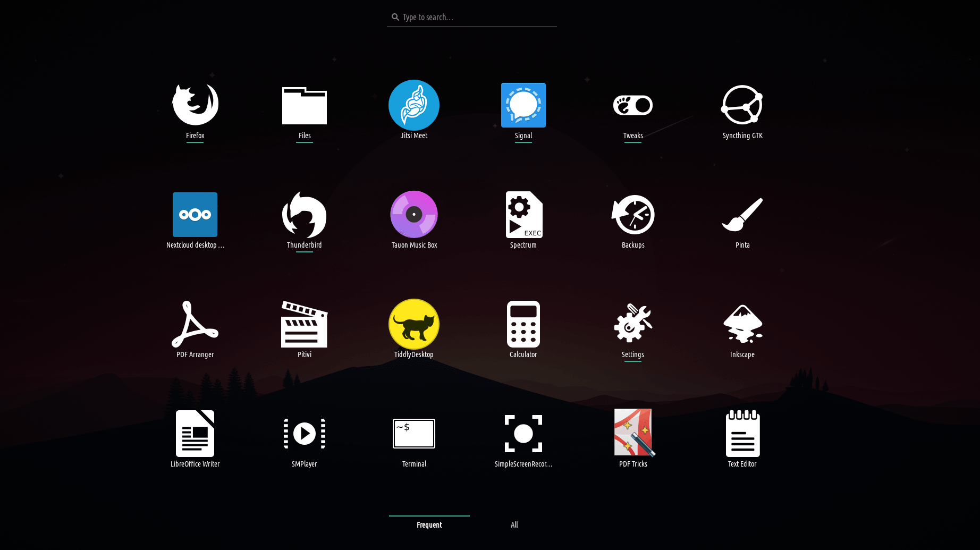Open TiddlyDesktop app

pos(413,324)
